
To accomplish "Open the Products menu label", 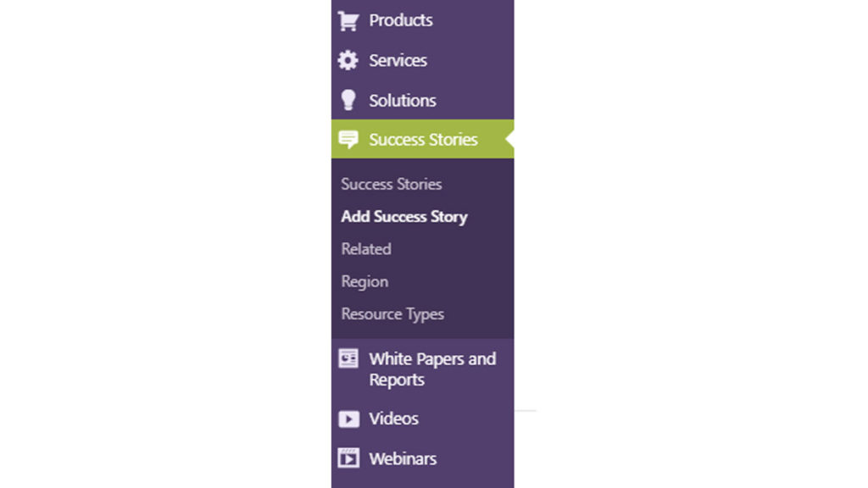I will [x=401, y=20].
